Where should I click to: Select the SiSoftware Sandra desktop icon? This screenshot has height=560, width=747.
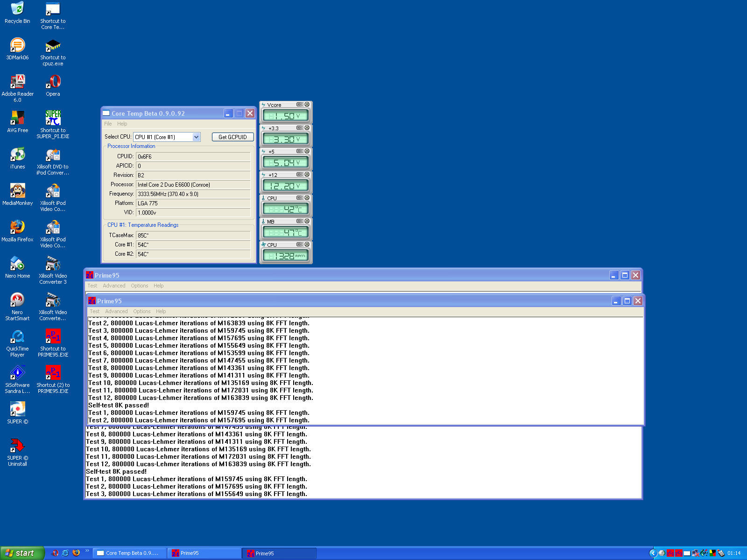(17, 379)
